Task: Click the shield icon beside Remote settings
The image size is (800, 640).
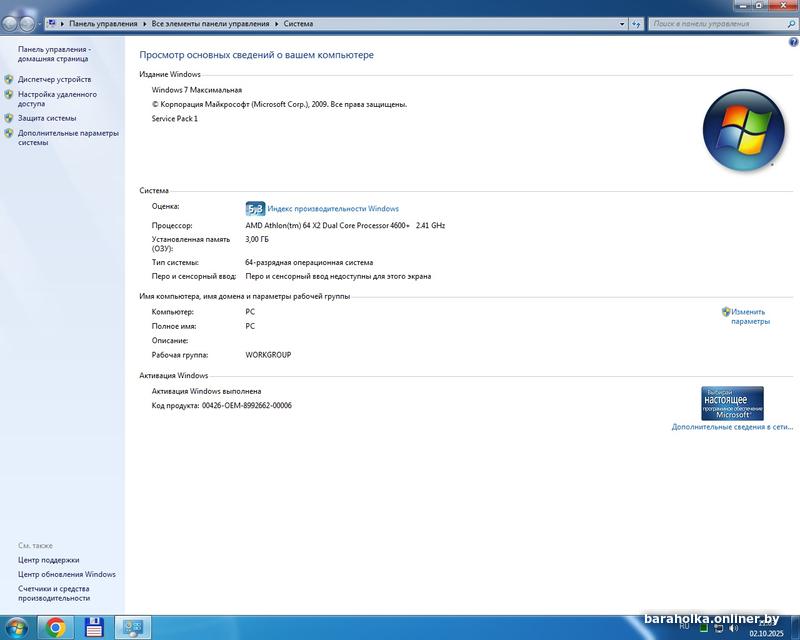Action: (x=9, y=95)
